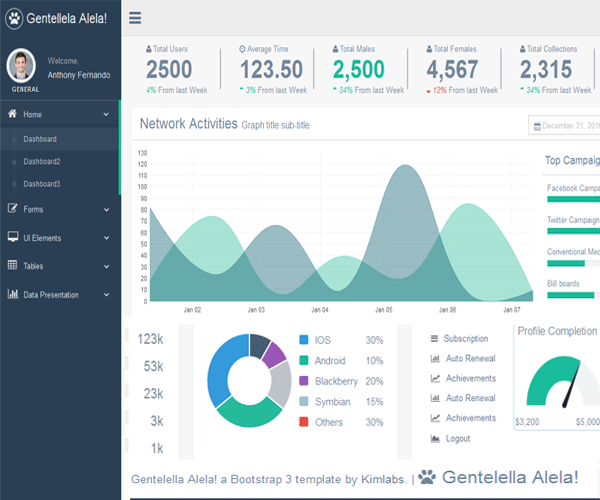Click the first Achievements line chart icon
The height and width of the screenshot is (500, 600).
point(435,378)
